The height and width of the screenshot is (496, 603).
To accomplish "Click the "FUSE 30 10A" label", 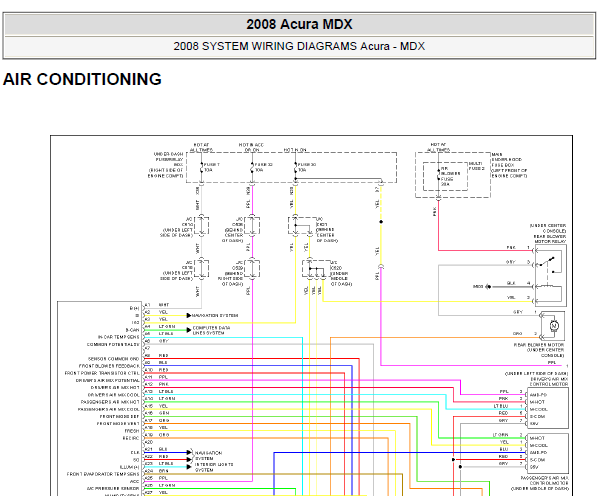I will pos(307,167).
